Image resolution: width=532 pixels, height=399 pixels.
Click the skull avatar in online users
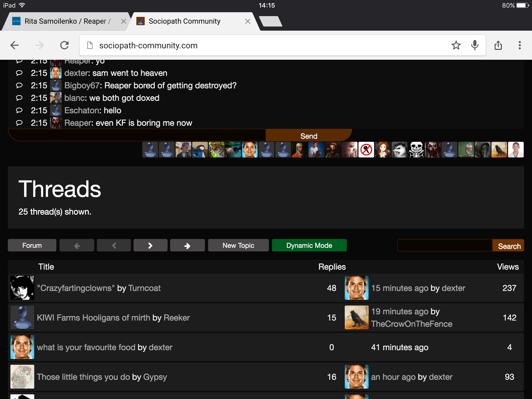coord(416,150)
